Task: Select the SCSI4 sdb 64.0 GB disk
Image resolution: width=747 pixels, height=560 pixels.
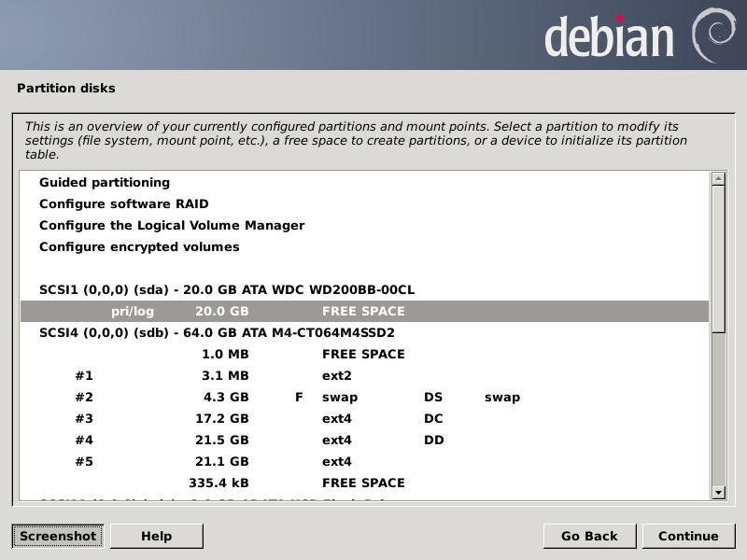Action: 217,333
